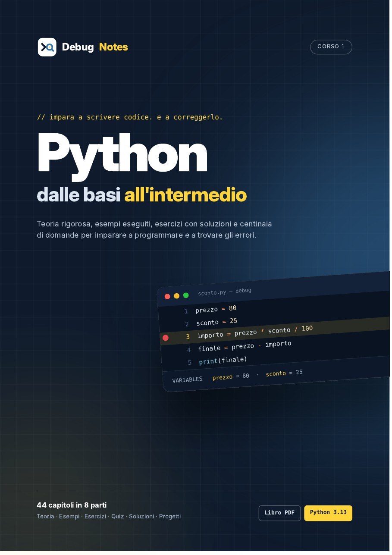Click the Debug Notes logo icon
This screenshot has width=392, height=555.
point(47,47)
